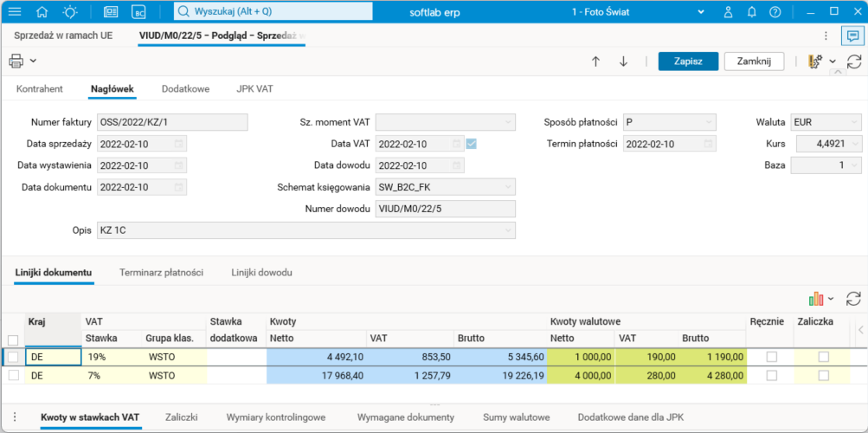The width and height of the screenshot is (868, 433).
Task: Open the chart icon above the lines table
Action: pyautogui.click(x=816, y=299)
